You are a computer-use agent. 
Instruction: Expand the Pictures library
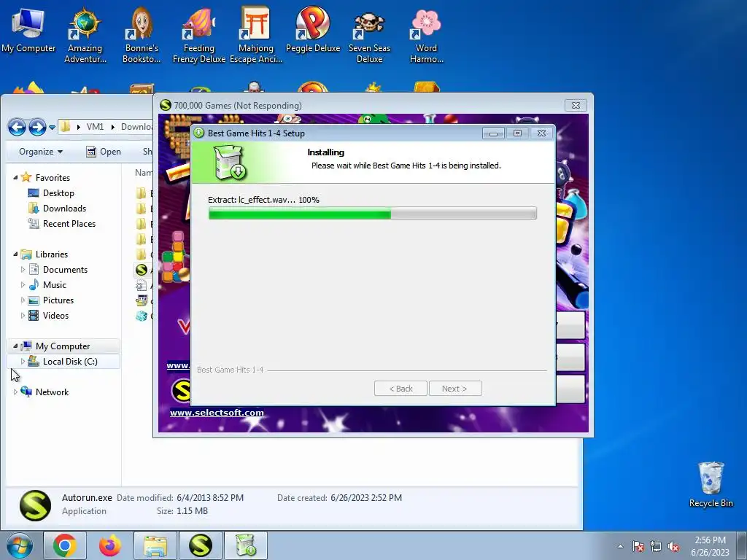click(23, 300)
